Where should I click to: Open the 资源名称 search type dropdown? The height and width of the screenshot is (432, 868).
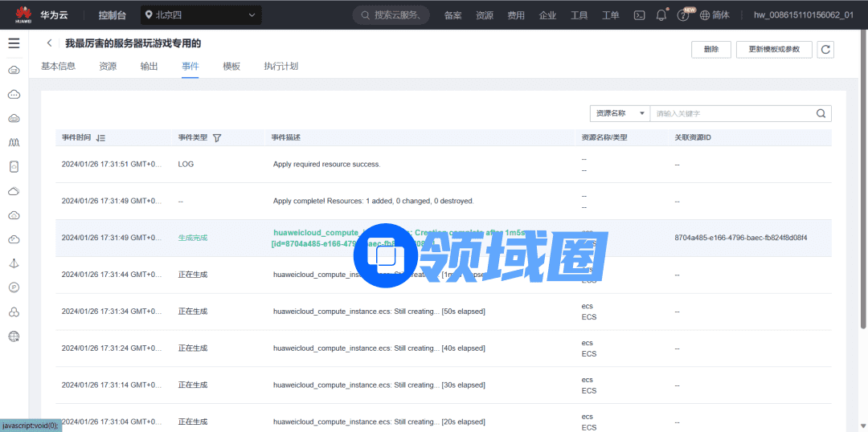pyautogui.click(x=619, y=114)
